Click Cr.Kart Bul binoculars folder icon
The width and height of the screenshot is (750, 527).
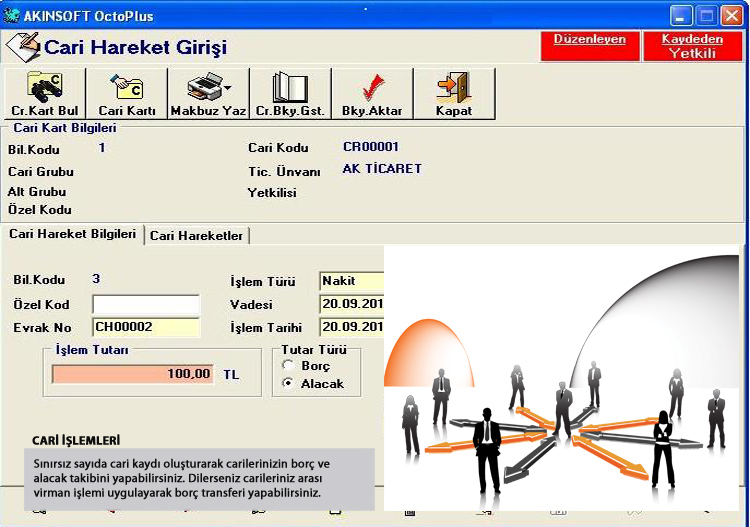click(44, 87)
